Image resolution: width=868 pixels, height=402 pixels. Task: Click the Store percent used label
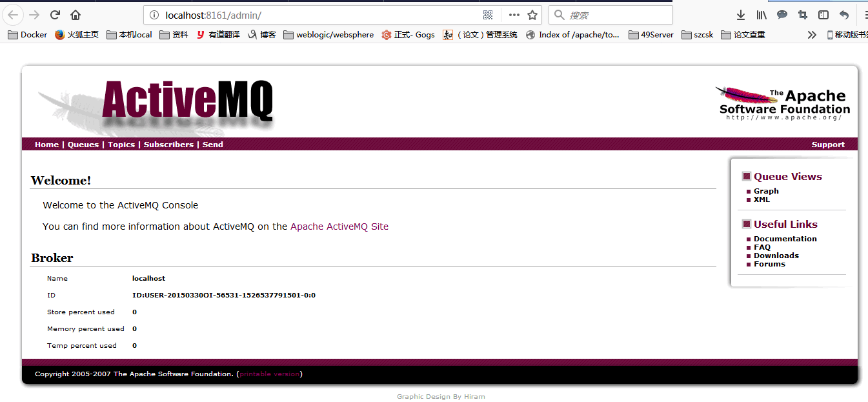(x=81, y=312)
